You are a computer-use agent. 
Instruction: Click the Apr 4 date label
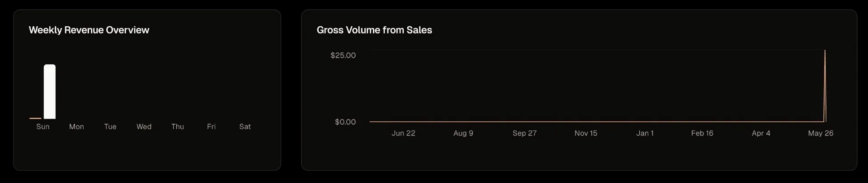(x=761, y=133)
